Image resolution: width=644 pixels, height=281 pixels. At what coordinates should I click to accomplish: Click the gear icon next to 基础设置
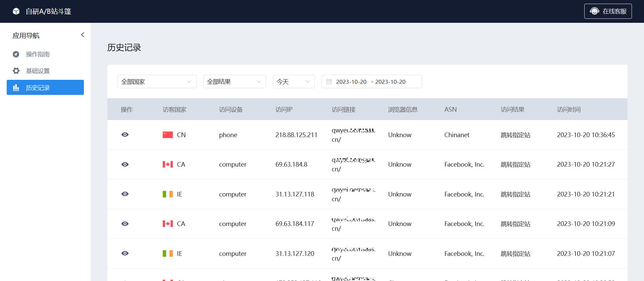click(x=16, y=71)
